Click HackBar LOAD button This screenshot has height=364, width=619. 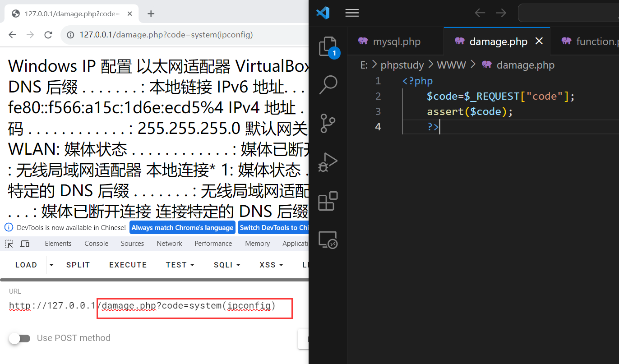[x=26, y=265]
